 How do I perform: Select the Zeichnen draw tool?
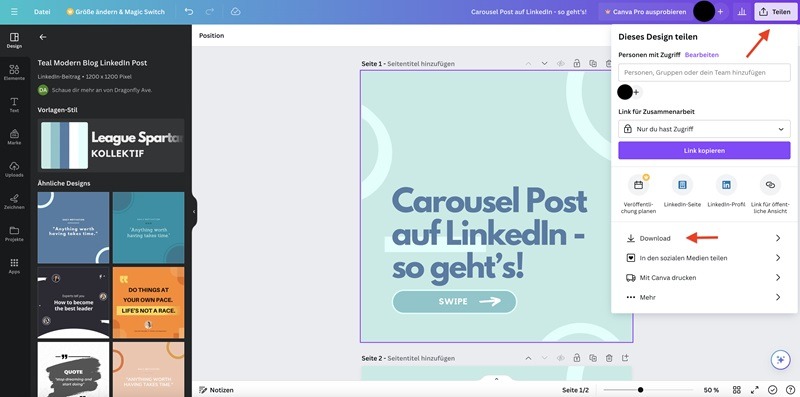click(x=14, y=202)
